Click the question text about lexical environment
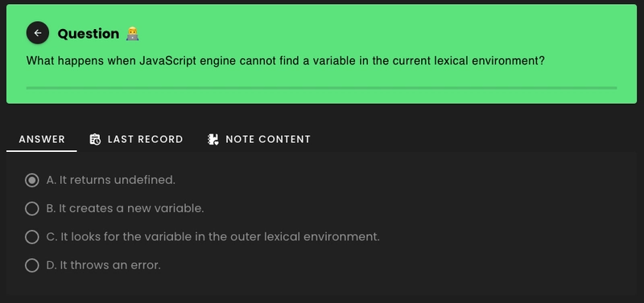The width and height of the screenshot is (644, 303). (x=286, y=61)
